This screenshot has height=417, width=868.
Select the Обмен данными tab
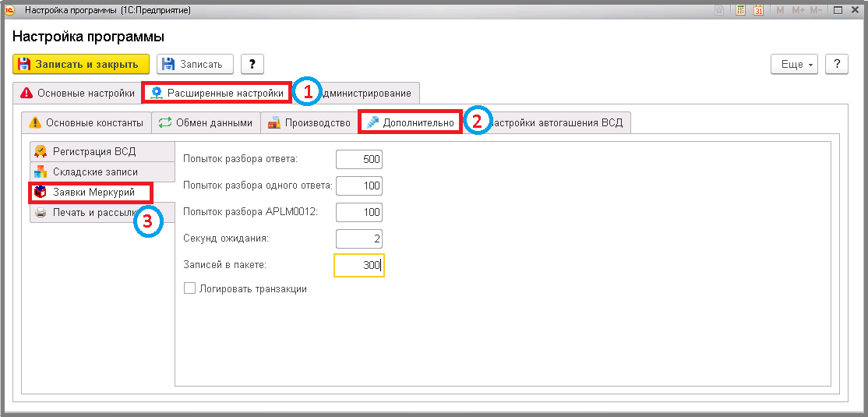pyautogui.click(x=206, y=122)
